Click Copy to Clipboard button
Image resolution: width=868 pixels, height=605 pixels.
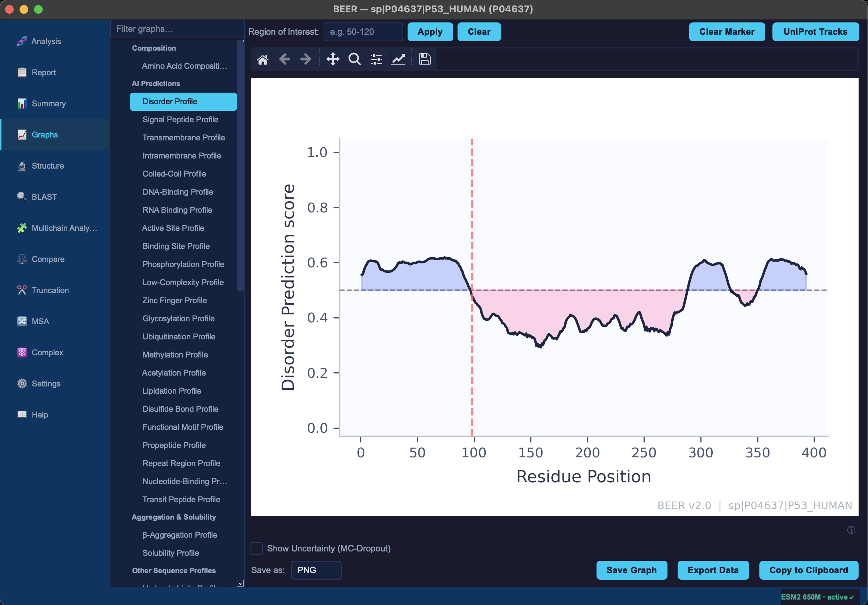[x=809, y=570]
